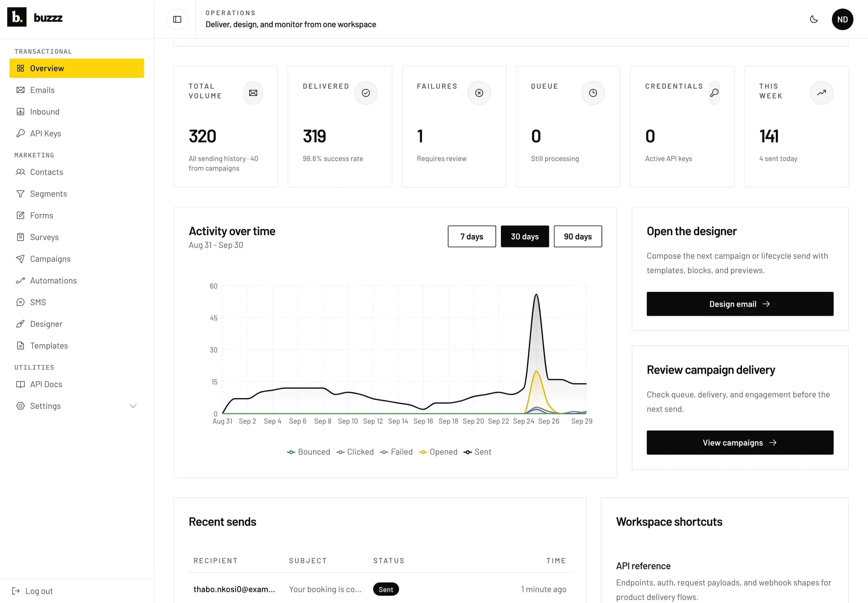The image size is (868, 603).
Task: Click the Forms edit icon
Action: click(20, 215)
